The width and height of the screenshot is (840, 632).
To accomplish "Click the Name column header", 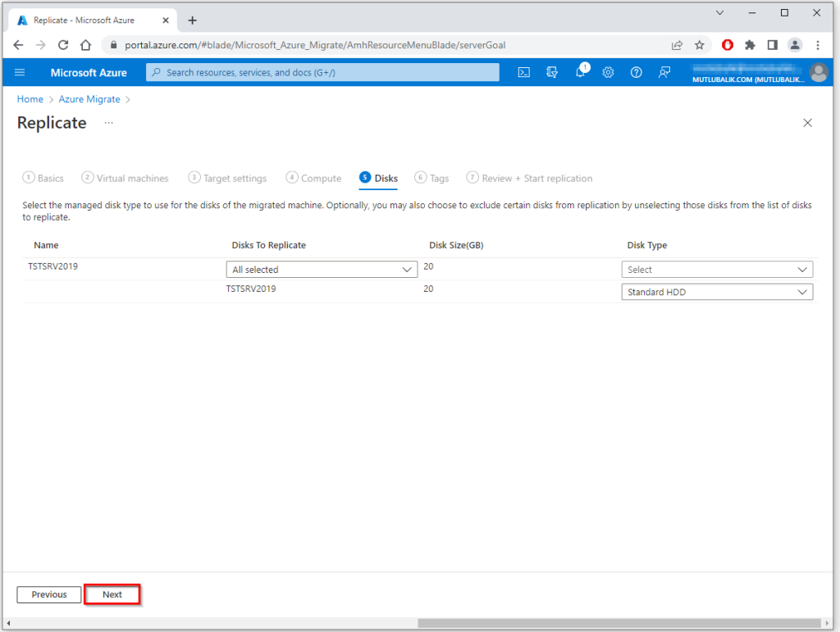I will (46, 245).
